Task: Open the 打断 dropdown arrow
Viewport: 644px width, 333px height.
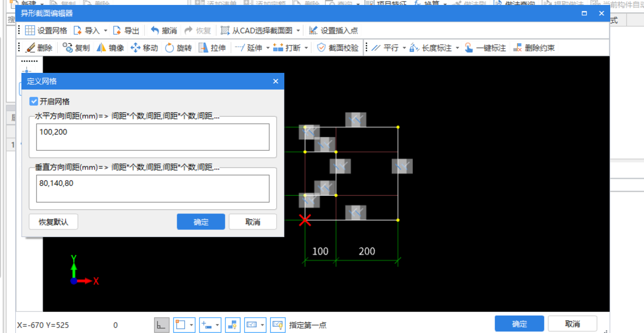Action: point(306,48)
